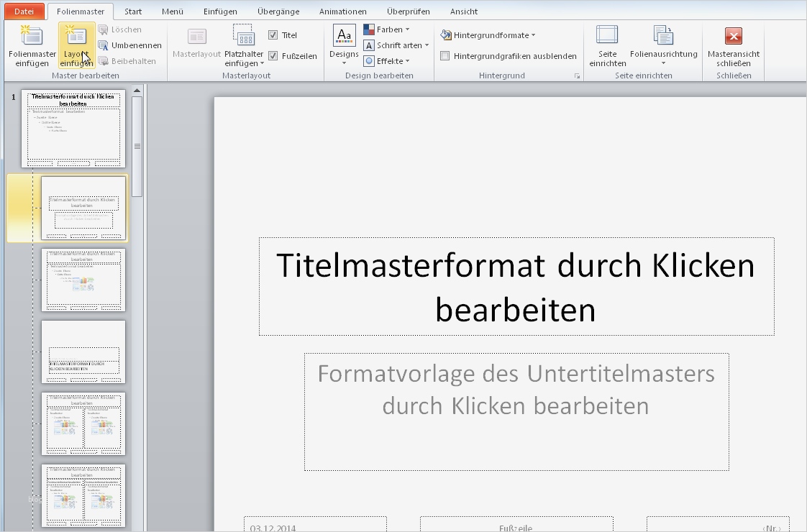807x532 pixels.
Task: Select the first slide master thumbnail
Action: point(74,128)
